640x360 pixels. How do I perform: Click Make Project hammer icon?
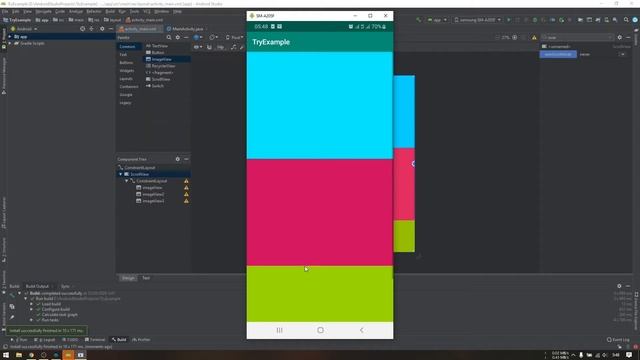click(x=419, y=20)
